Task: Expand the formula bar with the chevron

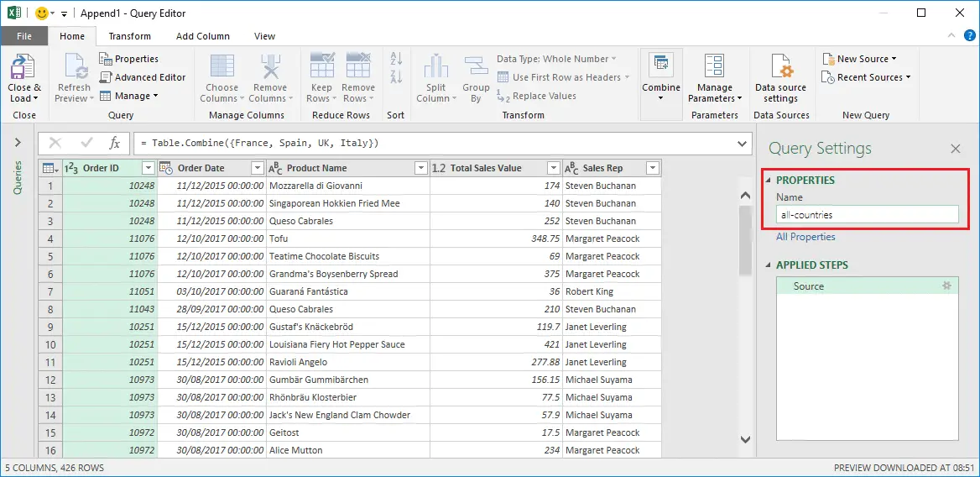Action: pyautogui.click(x=742, y=144)
